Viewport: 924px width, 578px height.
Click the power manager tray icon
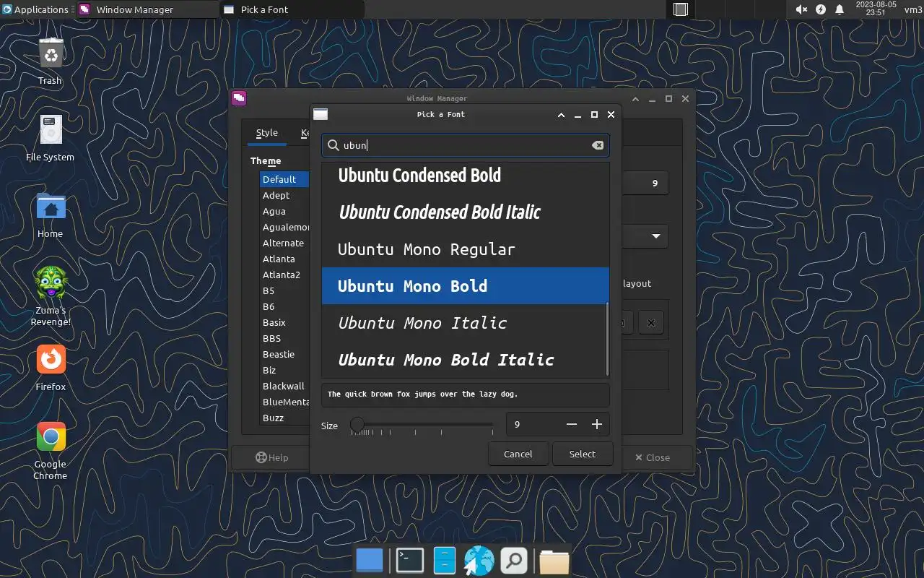coord(821,9)
